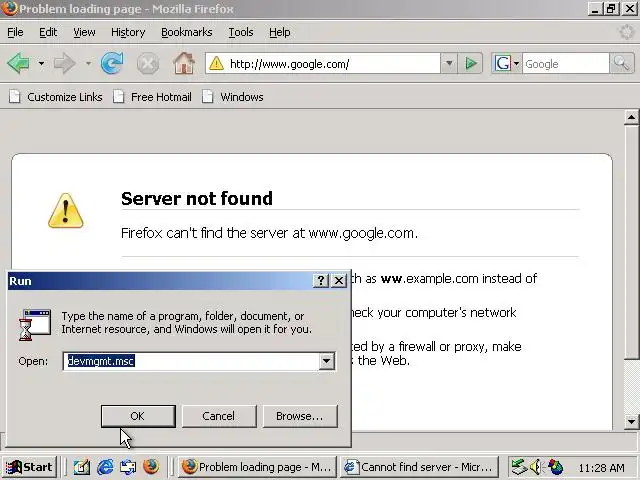640x480 pixels.
Task: Open the search engine selector dropdown arrow
Action: [516, 63]
